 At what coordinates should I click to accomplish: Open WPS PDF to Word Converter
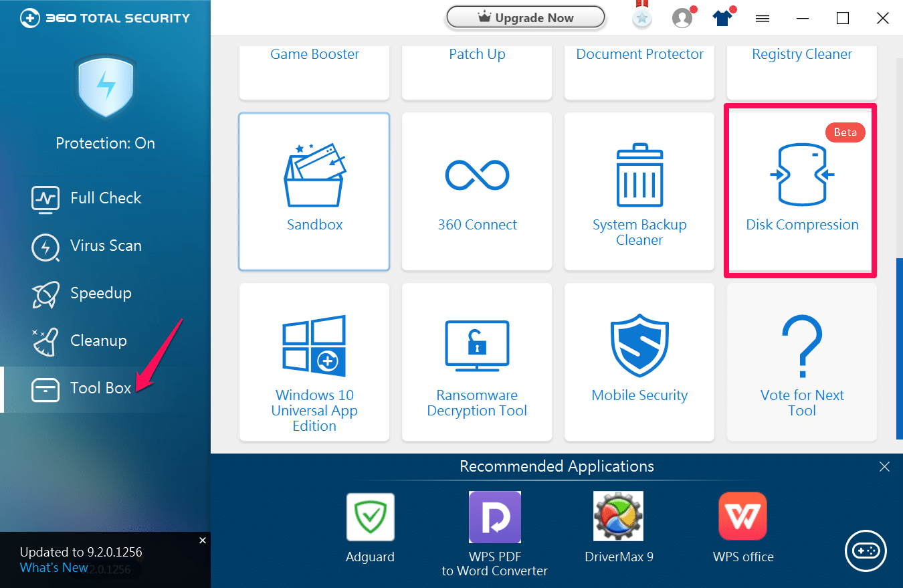click(x=495, y=534)
